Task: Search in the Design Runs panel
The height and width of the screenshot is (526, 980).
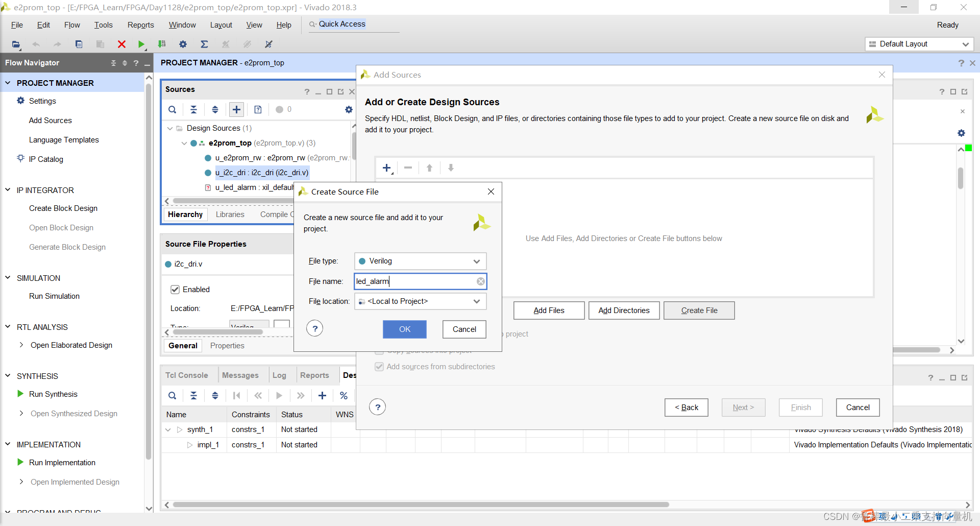Action: 173,395
